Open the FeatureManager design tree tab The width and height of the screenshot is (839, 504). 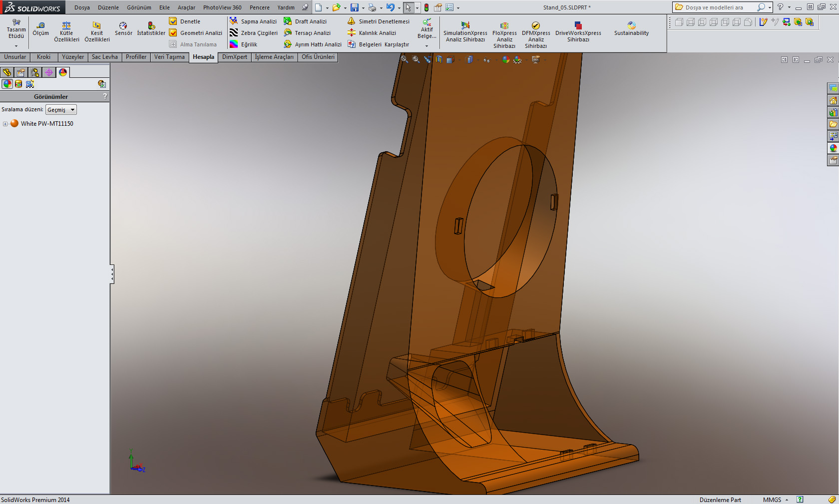[7, 72]
